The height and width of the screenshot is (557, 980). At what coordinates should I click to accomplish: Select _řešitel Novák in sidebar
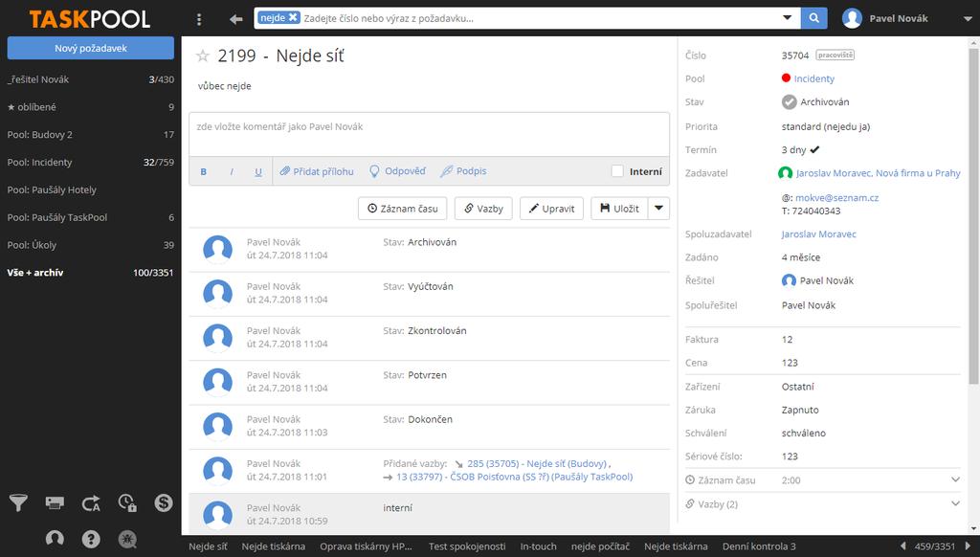[91, 79]
